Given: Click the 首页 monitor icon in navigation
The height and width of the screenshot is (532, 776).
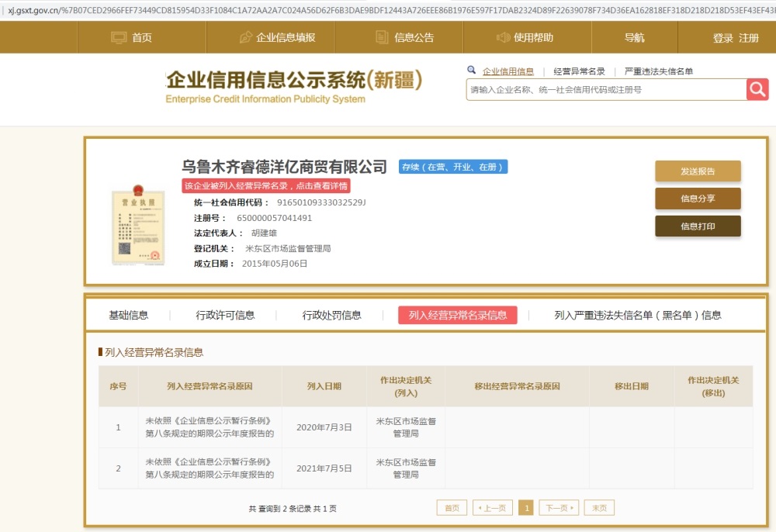Looking at the screenshot, I should tap(119, 37).
